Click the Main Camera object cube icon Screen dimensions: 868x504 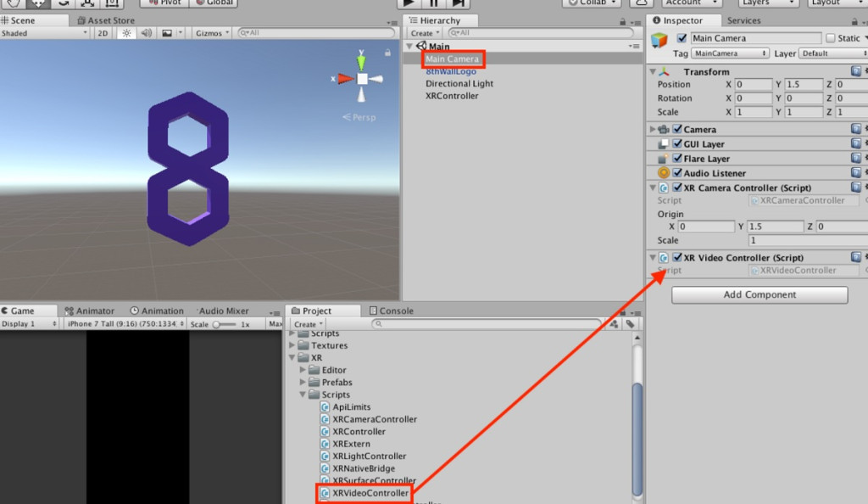coord(659,41)
